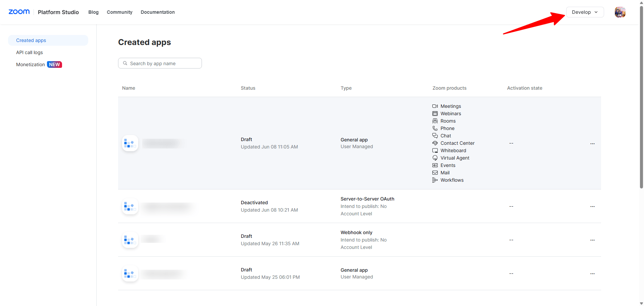This screenshot has width=644, height=306.
Task: Click the Contact Center icon
Action: coord(435,143)
